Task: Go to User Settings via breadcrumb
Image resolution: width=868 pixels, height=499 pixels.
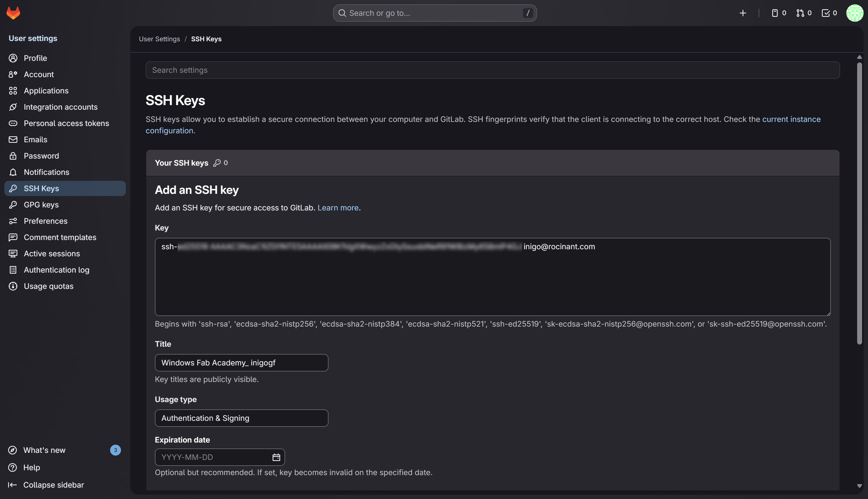Action: coord(159,39)
